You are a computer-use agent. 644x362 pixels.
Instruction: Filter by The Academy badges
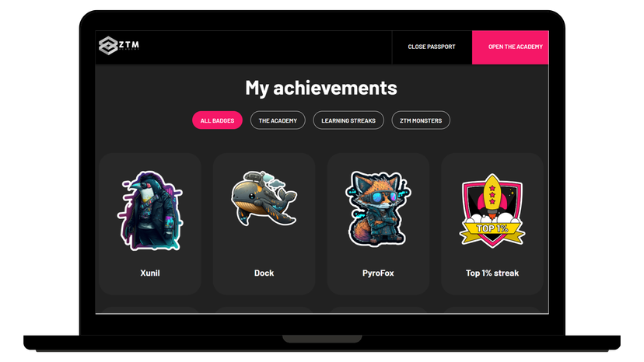pyautogui.click(x=278, y=120)
